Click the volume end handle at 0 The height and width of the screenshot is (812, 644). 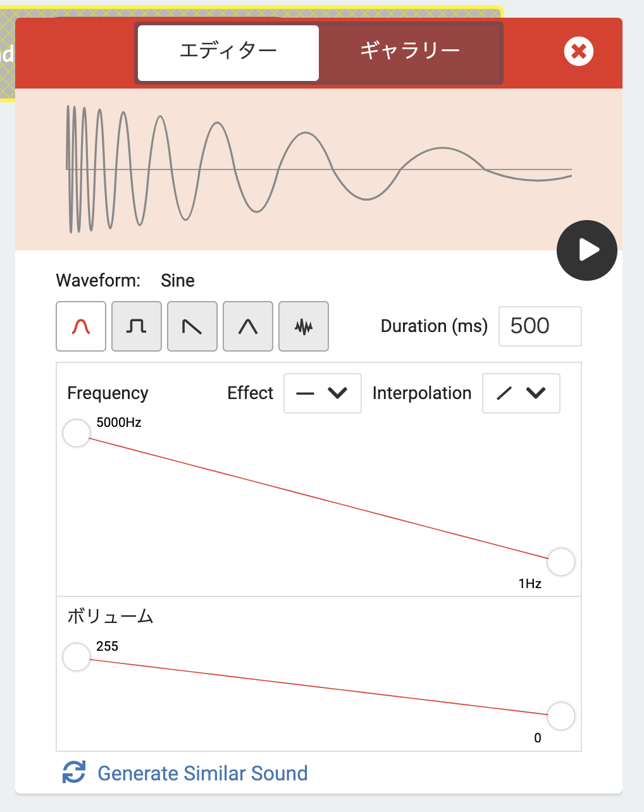tap(561, 717)
